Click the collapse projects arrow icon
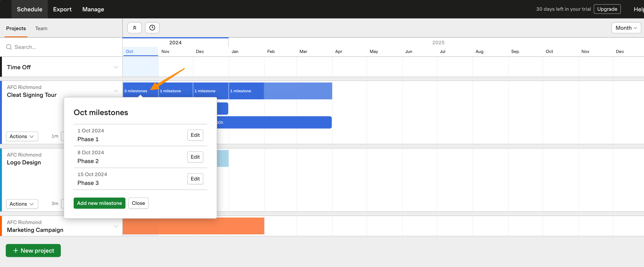This screenshot has width=644, height=267. [x=134, y=27]
